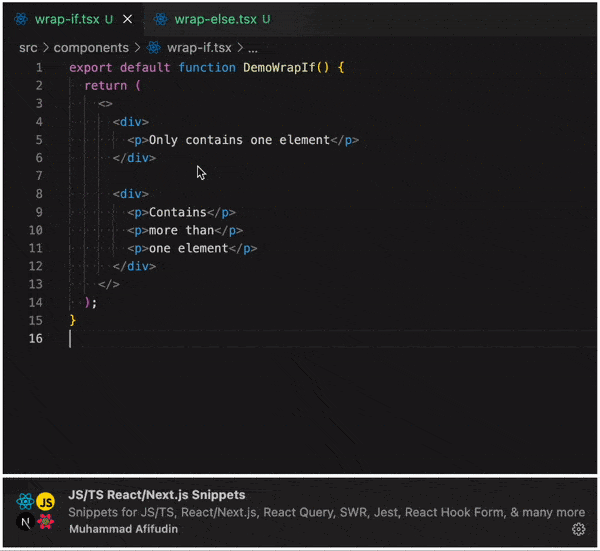Click the 'more than' paragraph on line 10
This screenshot has width=600, height=551.
[185, 230]
